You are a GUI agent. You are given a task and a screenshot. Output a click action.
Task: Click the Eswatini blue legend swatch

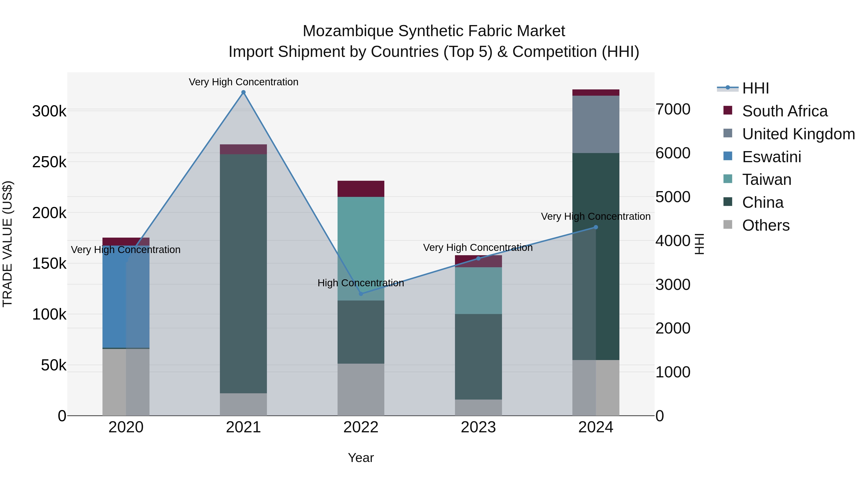pyautogui.click(x=728, y=156)
